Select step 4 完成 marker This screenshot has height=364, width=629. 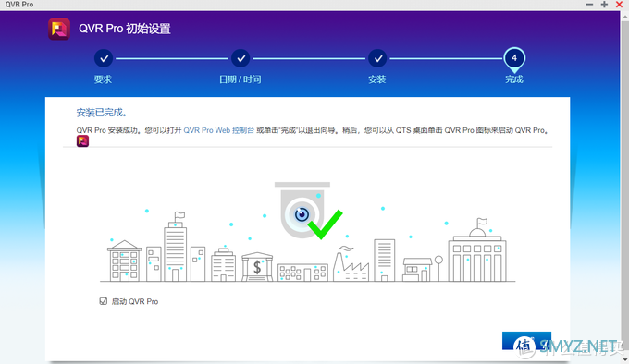tap(514, 59)
